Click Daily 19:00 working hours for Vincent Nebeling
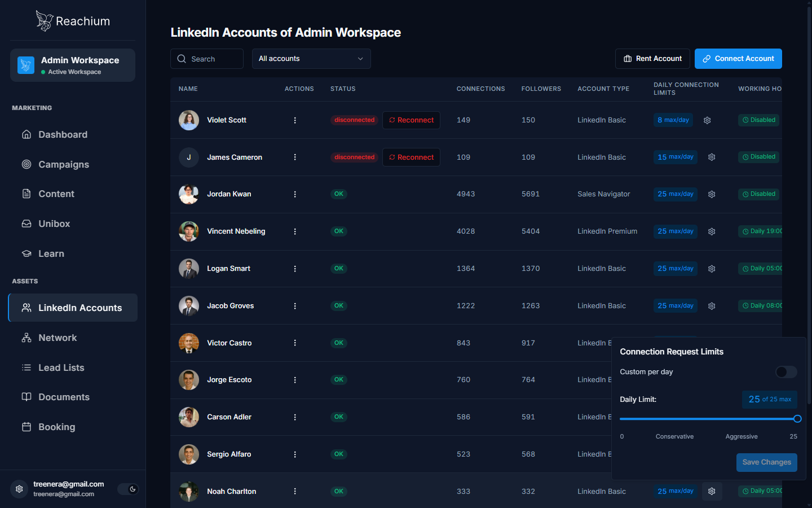The height and width of the screenshot is (508, 812). tap(761, 231)
